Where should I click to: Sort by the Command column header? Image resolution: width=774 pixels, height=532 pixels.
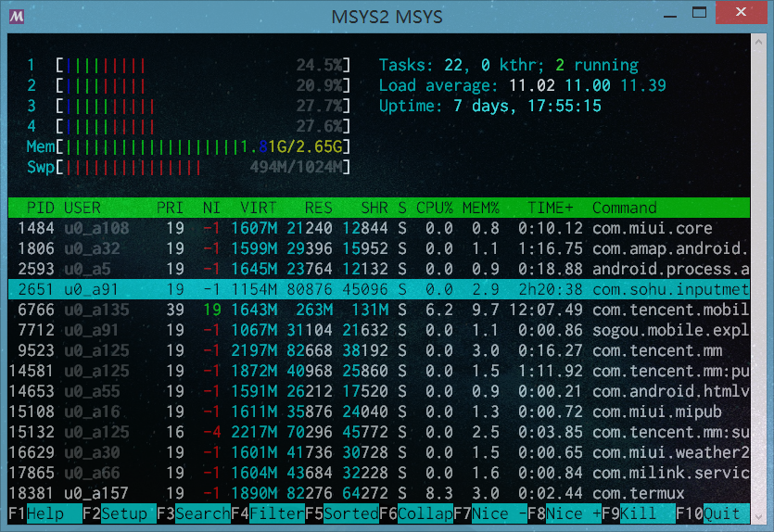625,208
